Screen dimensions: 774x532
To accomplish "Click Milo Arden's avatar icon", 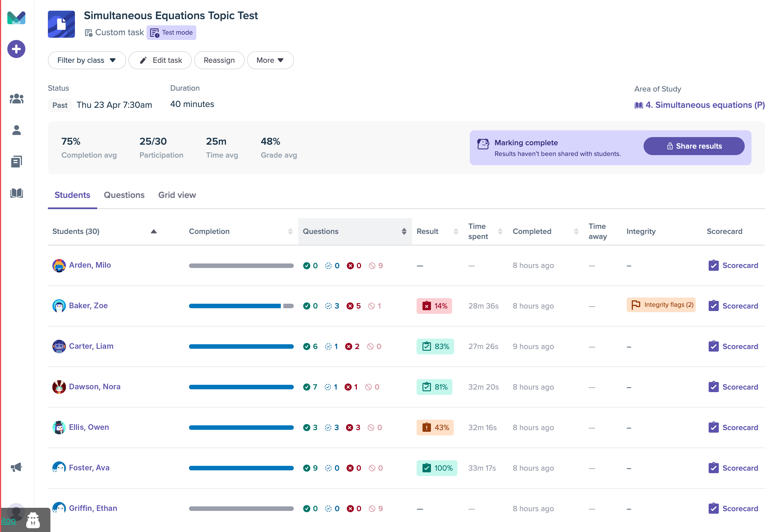I will [59, 266].
